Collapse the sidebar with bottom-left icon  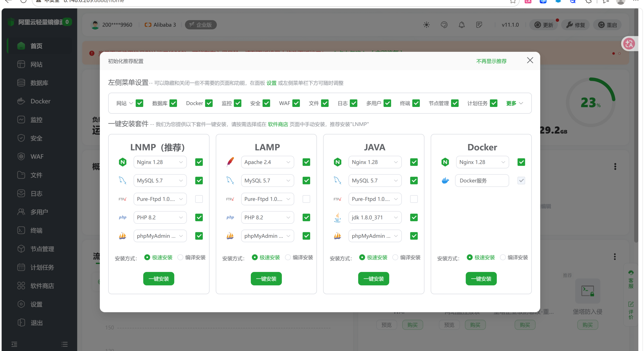(x=14, y=344)
